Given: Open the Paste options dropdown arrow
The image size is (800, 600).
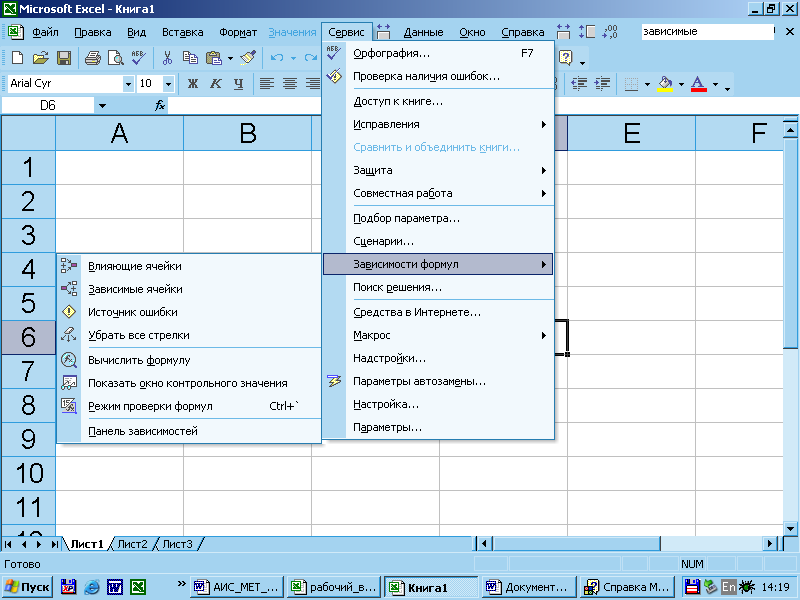Looking at the screenshot, I should [x=230, y=59].
